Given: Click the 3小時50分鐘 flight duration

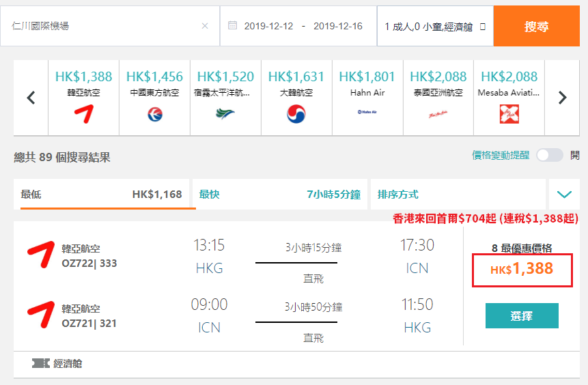Looking at the screenshot, I should (313, 307).
